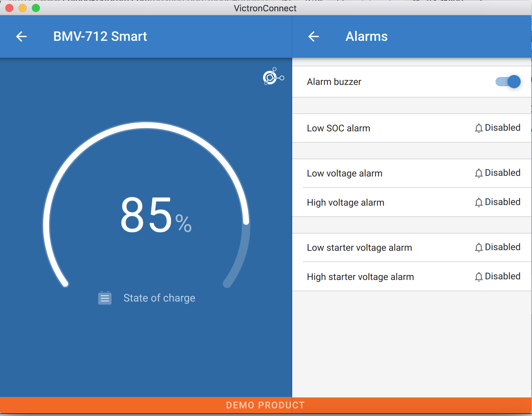Click the State of charge label

[x=159, y=298]
